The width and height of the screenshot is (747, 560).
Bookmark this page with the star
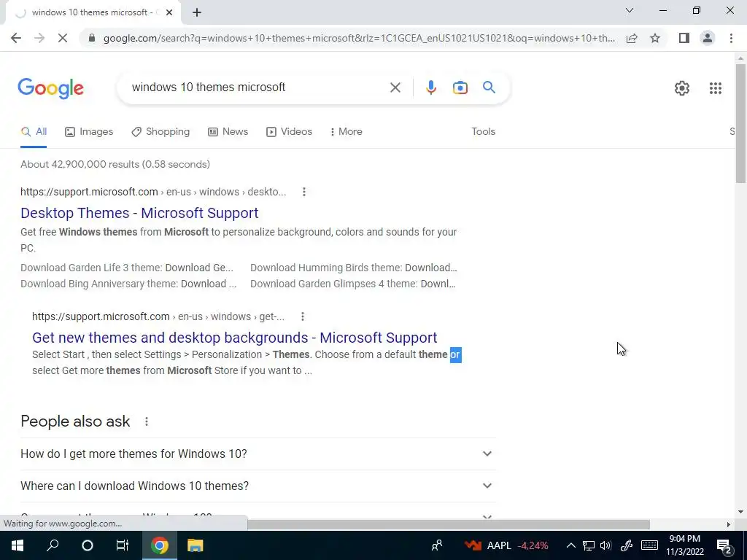(x=655, y=38)
